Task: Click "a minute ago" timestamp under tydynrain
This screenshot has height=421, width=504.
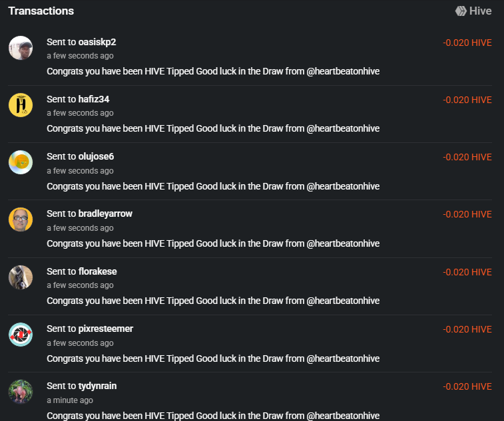Action: click(70, 400)
